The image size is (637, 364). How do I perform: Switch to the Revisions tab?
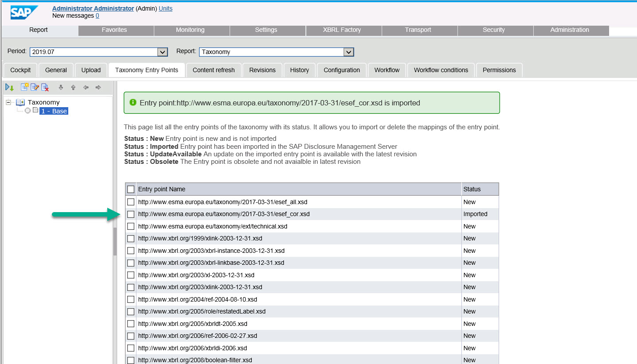(x=262, y=70)
